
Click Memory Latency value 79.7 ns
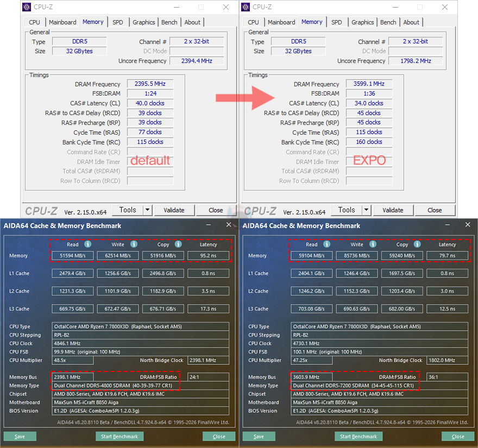point(447,255)
